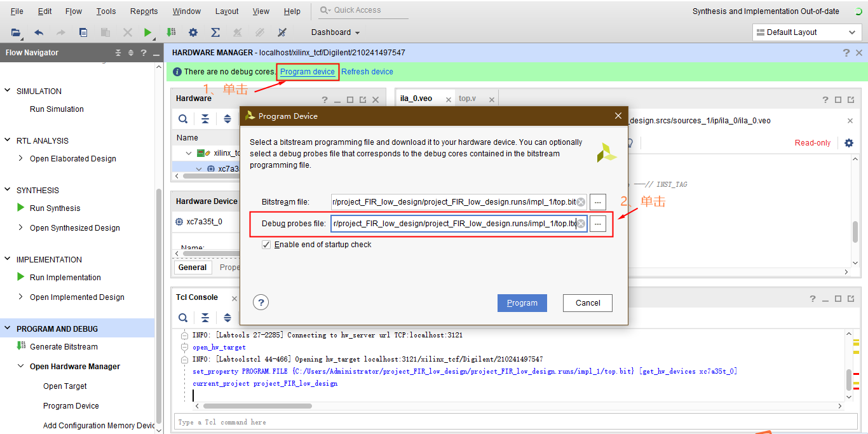
Task: Expand Open Implemented Design
Action: pyautogui.click(x=21, y=297)
